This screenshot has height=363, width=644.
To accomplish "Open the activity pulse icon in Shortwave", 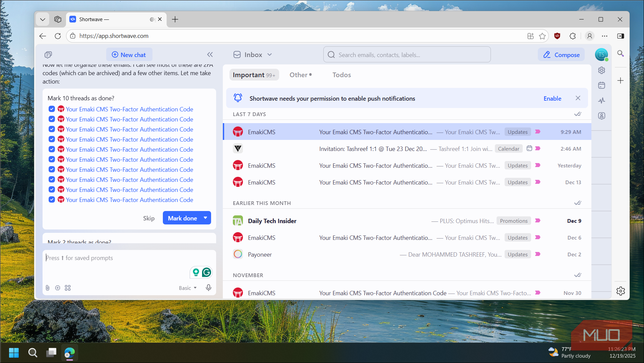I will [601, 101].
